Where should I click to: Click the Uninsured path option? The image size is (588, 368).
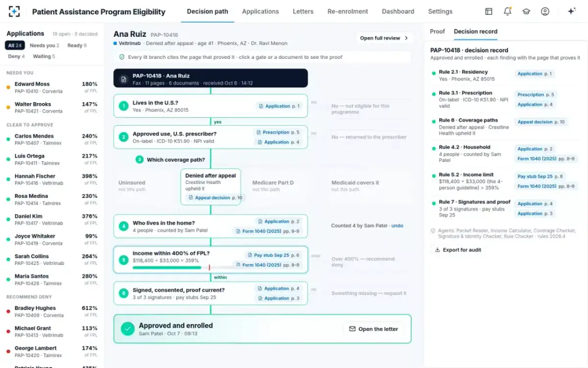132,185
